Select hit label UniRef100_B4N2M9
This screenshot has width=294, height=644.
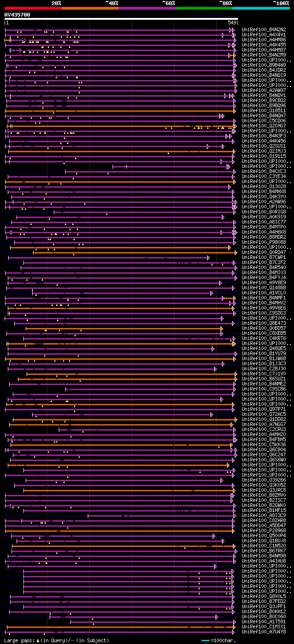tap(263, 55)
